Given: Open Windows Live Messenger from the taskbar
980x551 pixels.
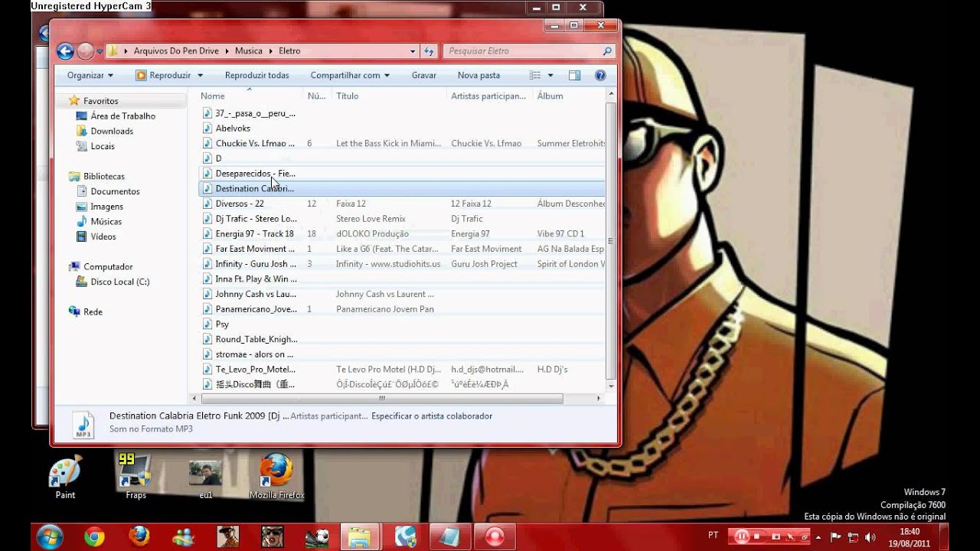Looking at the screenshot, I should [184, 537].
